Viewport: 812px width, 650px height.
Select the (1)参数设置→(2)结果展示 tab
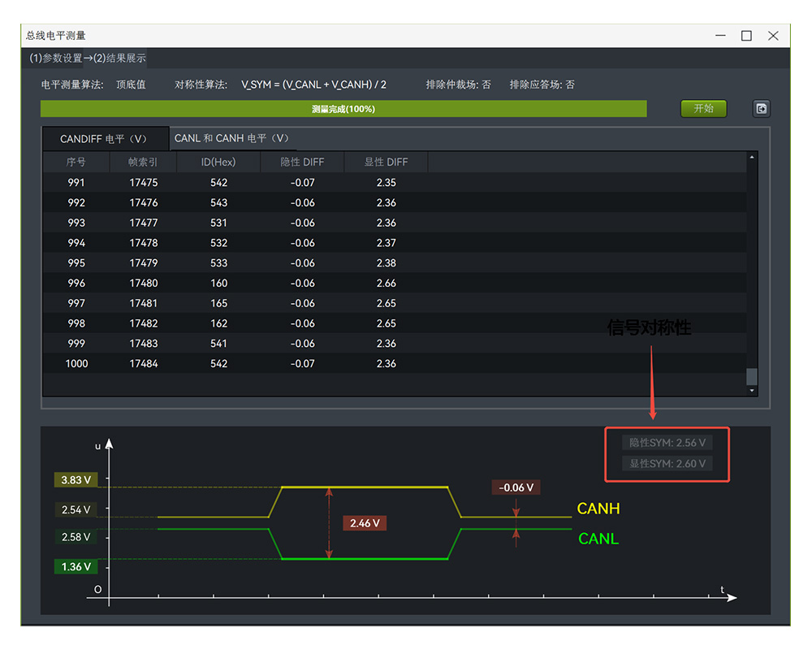pyautogui.click(x=88, y=58)
